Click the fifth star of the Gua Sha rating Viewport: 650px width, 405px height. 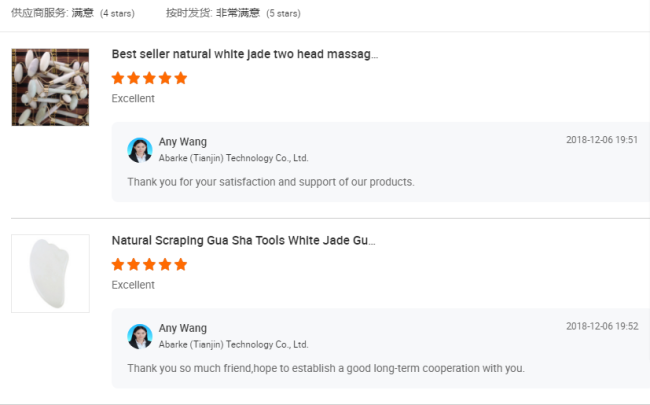(x=181, y=264)
